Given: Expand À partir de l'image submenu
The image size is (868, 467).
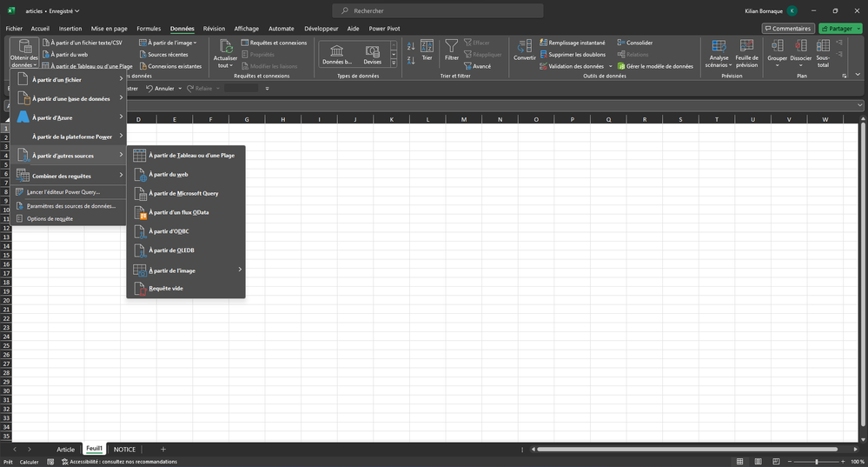Looking at the screenshot, I should pyautogui.click(x=186, y=270).
